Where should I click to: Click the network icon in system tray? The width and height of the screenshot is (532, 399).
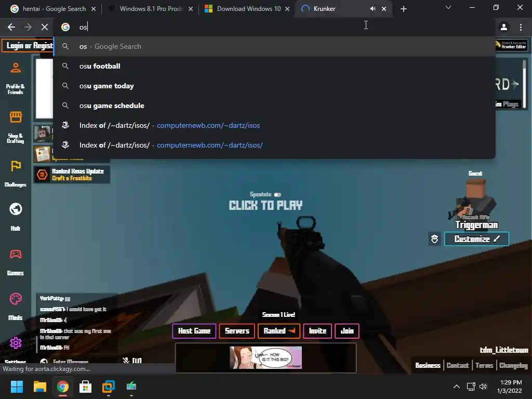[471, 387]
